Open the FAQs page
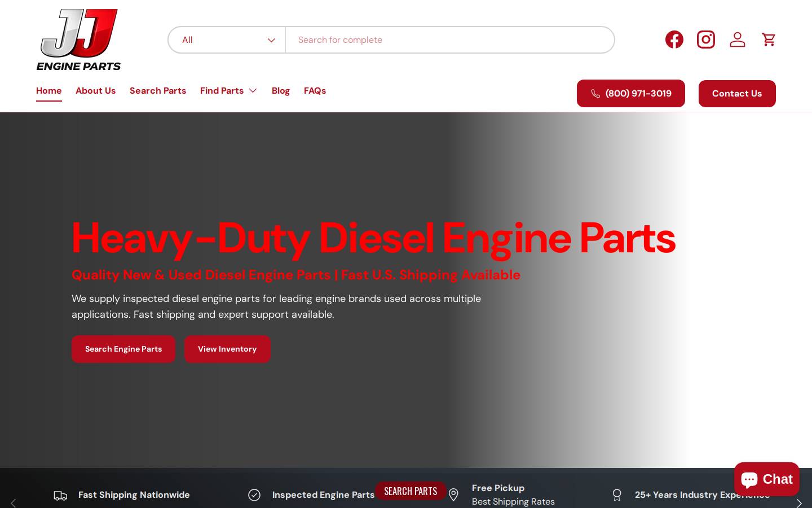 (x=315, y=91)
